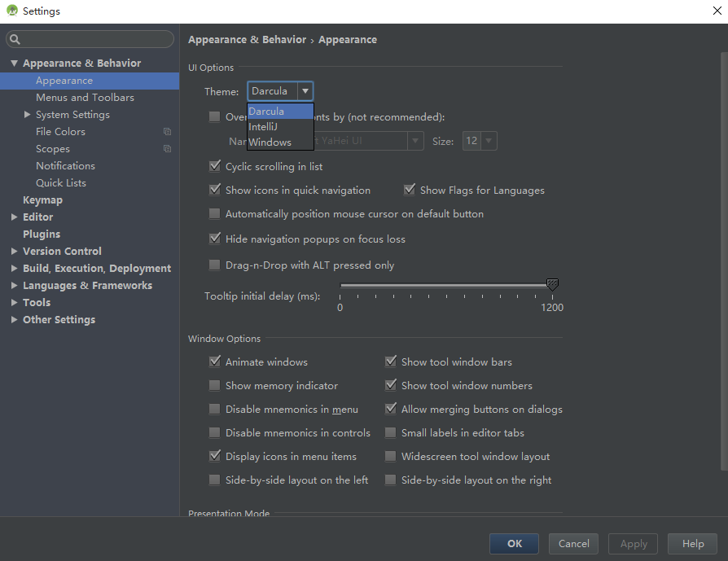Enable Small labels in editor tabs
The width and height of the screenshot is (728, 561).
coord(390,433)
